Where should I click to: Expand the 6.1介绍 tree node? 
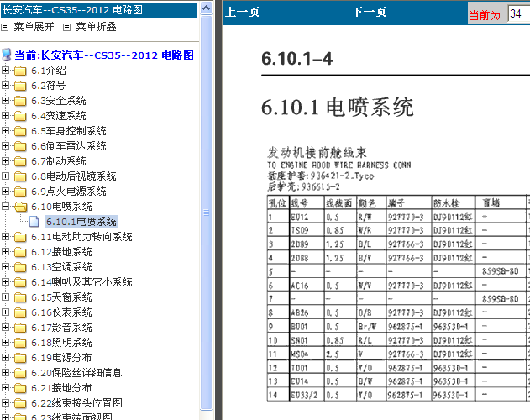(x=5, y=70)
